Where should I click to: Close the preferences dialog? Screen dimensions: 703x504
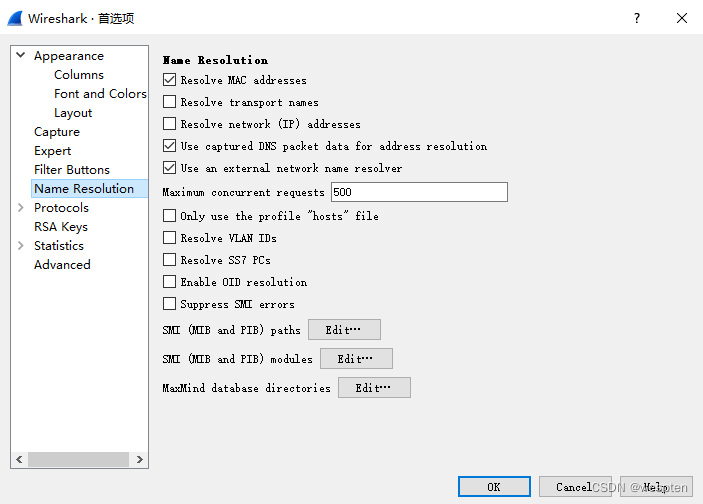point(681,18)
